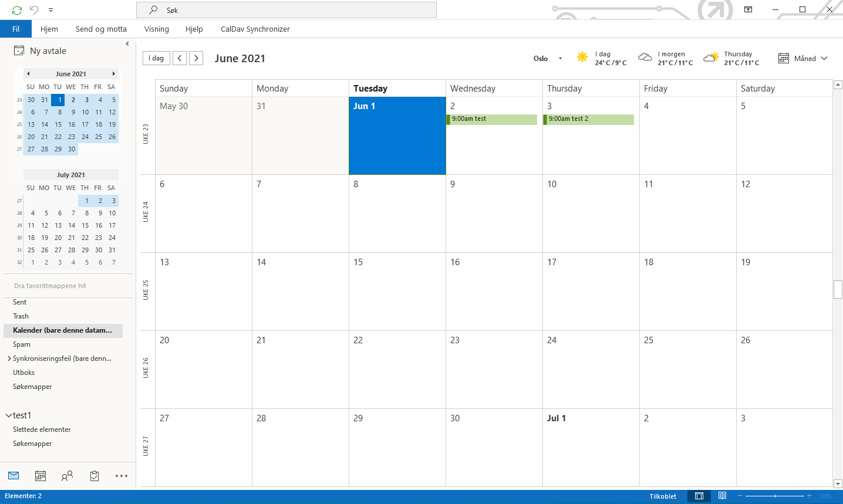Click the June 2021 mini calendar title
Screen dimensions: 843x504
pos(71,74)
